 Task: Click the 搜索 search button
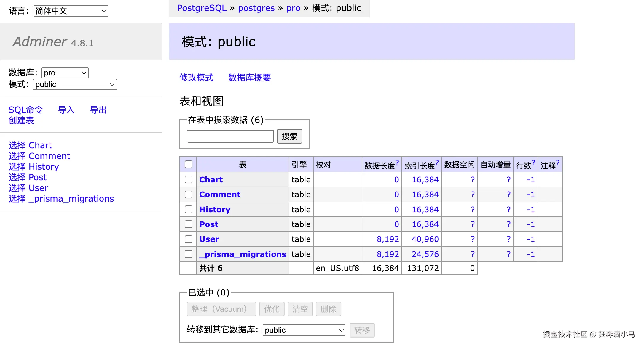coord(289,136)
